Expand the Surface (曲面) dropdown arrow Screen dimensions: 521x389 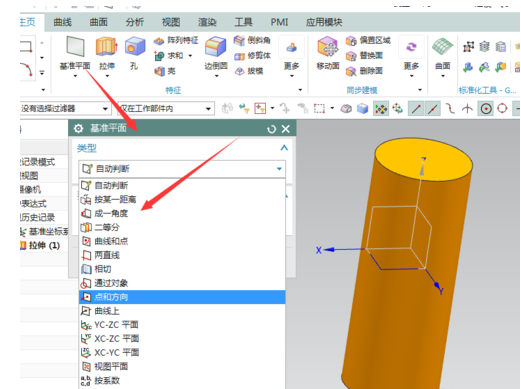tap(443, 76)
